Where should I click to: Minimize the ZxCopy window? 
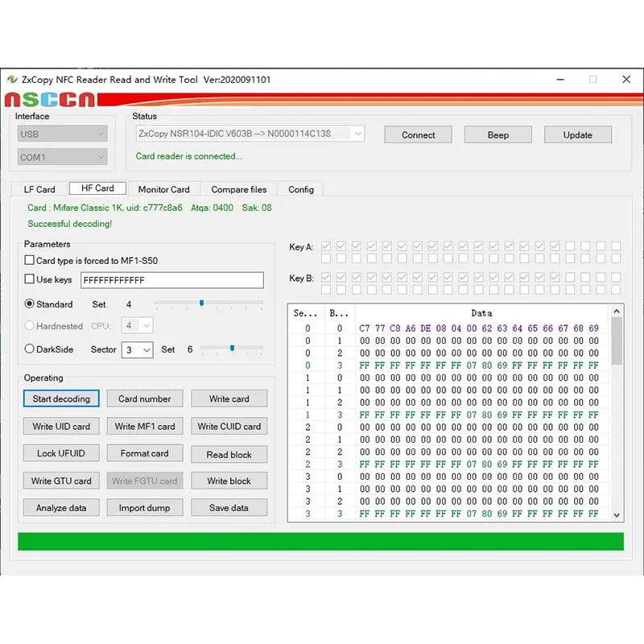[x=560, y=79]
